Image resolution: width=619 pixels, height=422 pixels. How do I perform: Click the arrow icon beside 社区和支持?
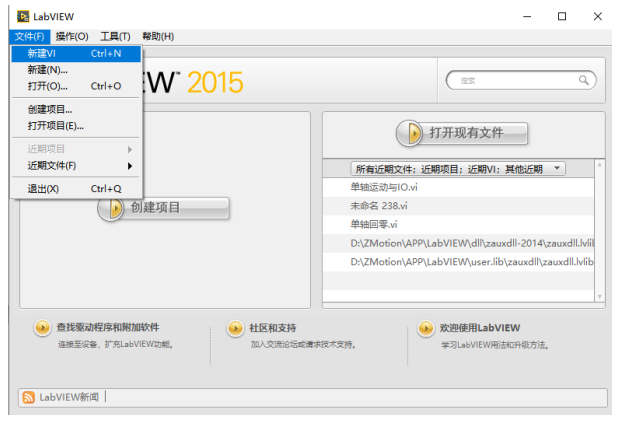pos(235,328)
